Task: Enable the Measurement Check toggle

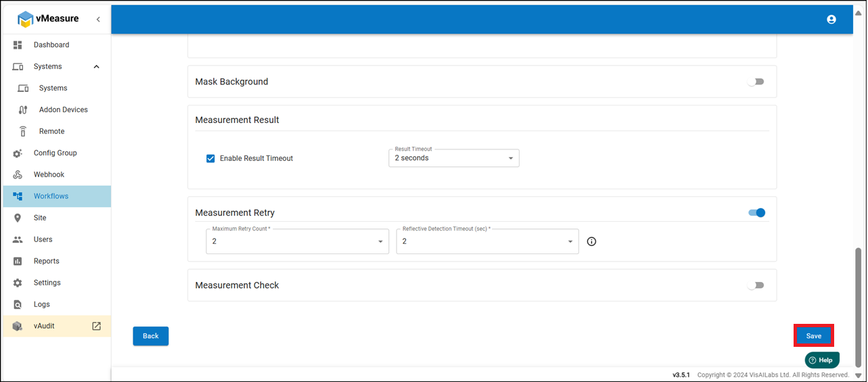Action: (x=756, y=285)
